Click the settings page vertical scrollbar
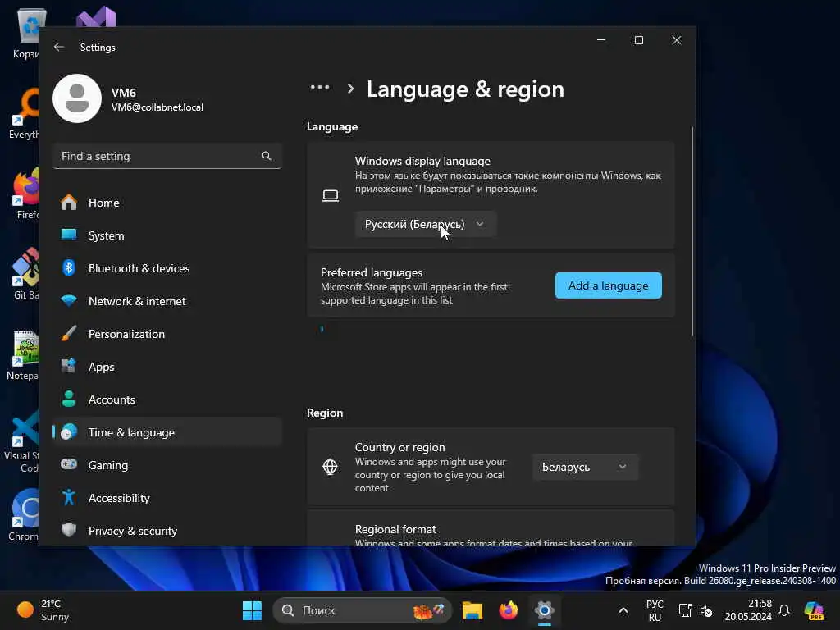This screenshot has width=840, height=630. click(x=692, y=231)
